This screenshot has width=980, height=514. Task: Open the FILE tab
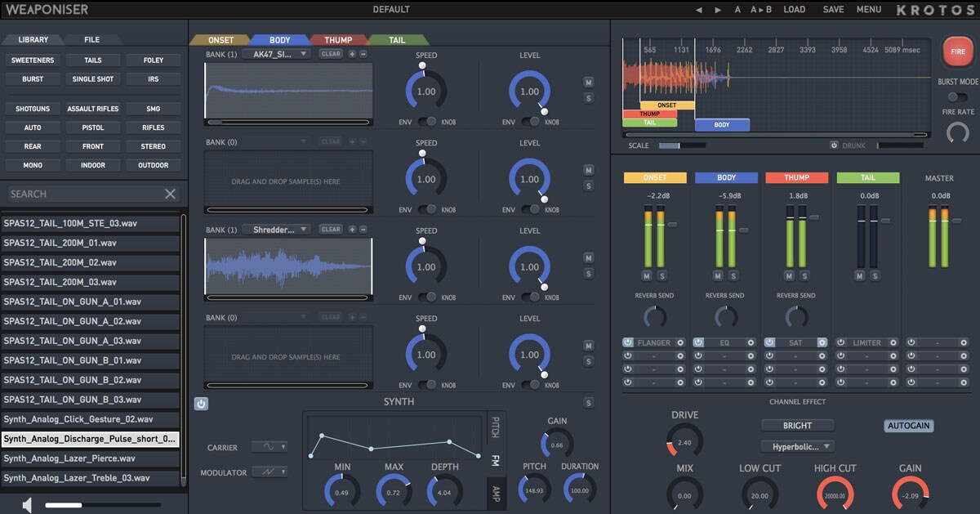coord(92,39)
